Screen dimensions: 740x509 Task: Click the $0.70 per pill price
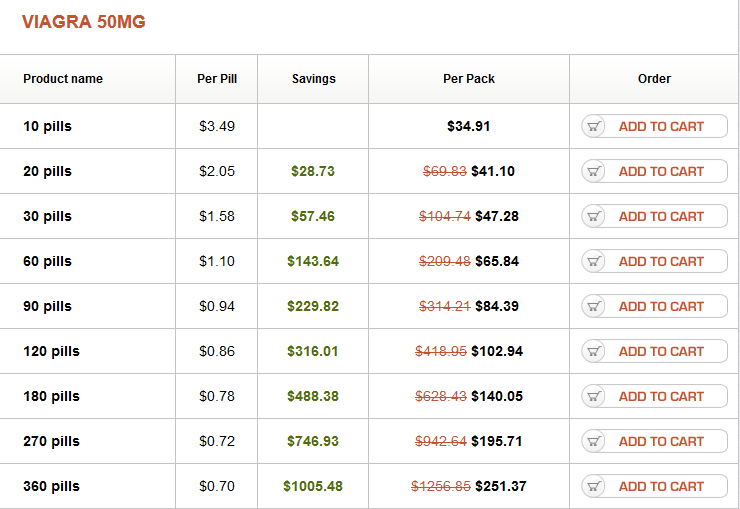click(x=217, y=486)
